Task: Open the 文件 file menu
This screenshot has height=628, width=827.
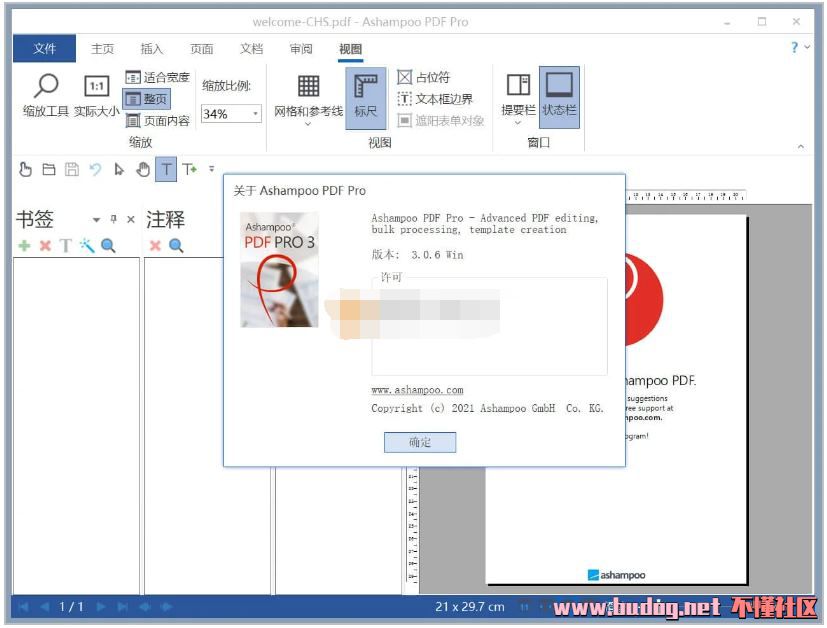Action: pos(44,49)
